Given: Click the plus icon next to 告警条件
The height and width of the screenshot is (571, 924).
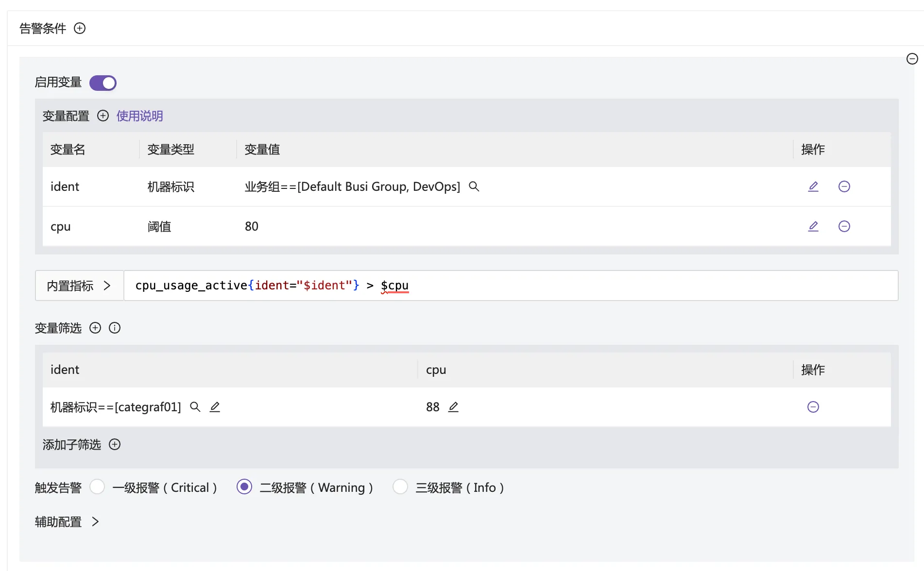Looking at the screenshot, I should [x=80, y=29].
